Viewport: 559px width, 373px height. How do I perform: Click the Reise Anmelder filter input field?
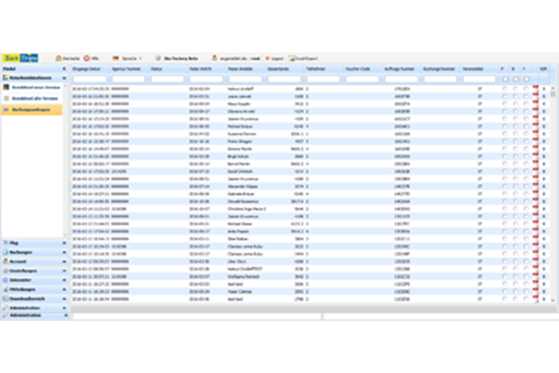point(245,79)
